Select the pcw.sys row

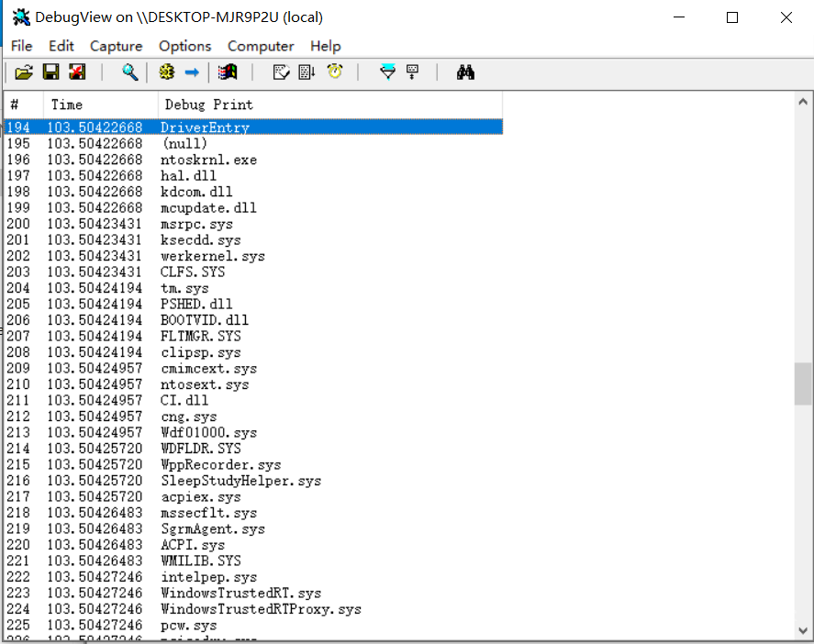pyautogui.click(x=254, y=626)
